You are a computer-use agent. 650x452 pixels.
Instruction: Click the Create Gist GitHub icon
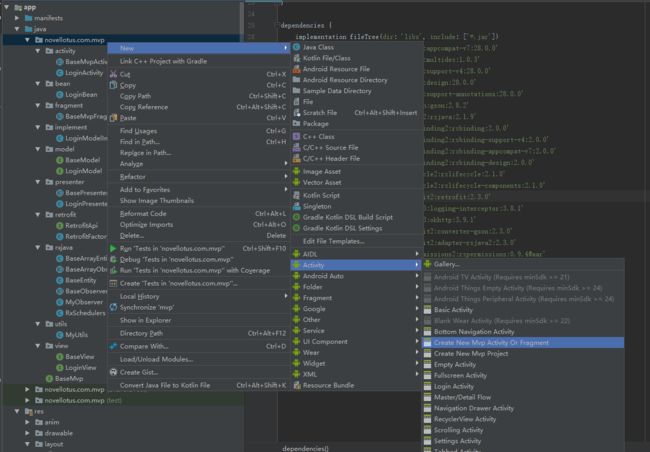point(113,372)
